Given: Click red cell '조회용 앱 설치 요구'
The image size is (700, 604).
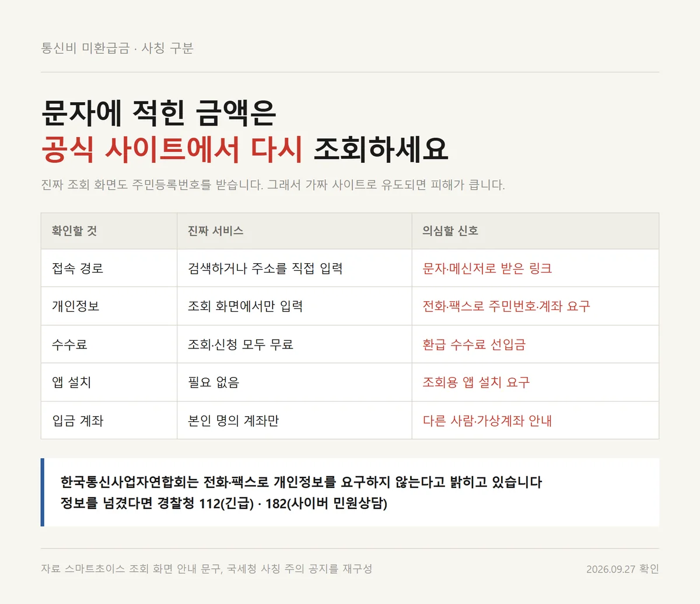Looking at the screenshot, I should pos(476,382).
